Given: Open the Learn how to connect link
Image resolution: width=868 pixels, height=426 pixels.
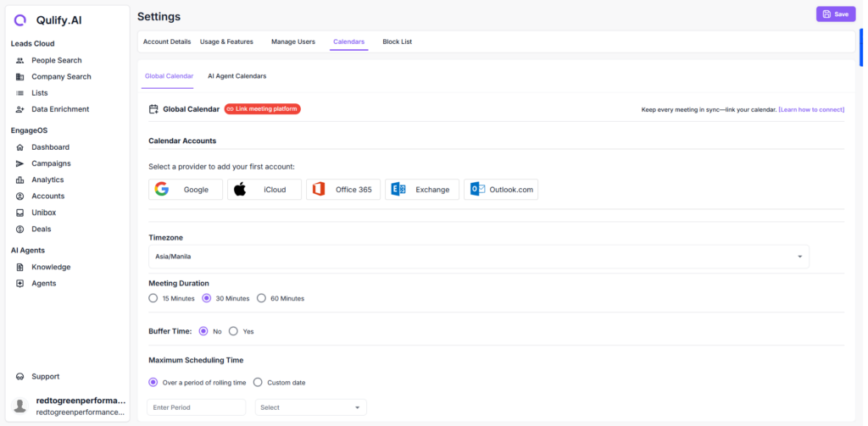Looking at the screenshot, I should pos(811,109).
